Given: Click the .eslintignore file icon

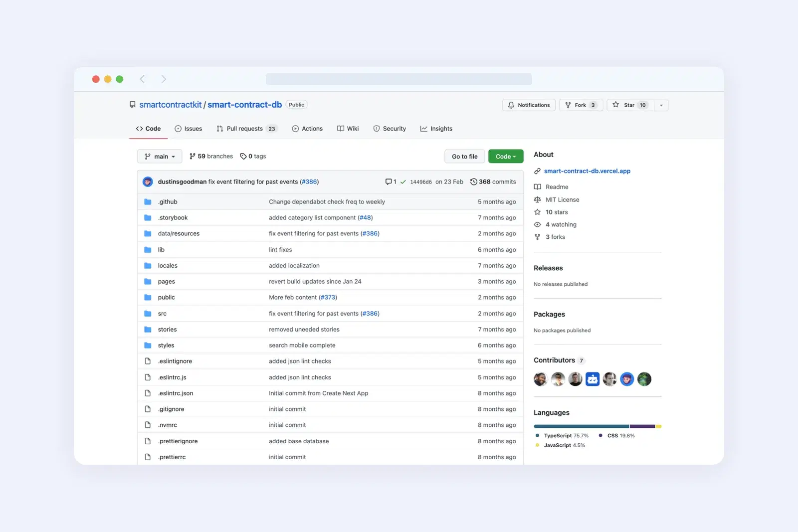Looking at the screenshot, I should coord(148,361).
